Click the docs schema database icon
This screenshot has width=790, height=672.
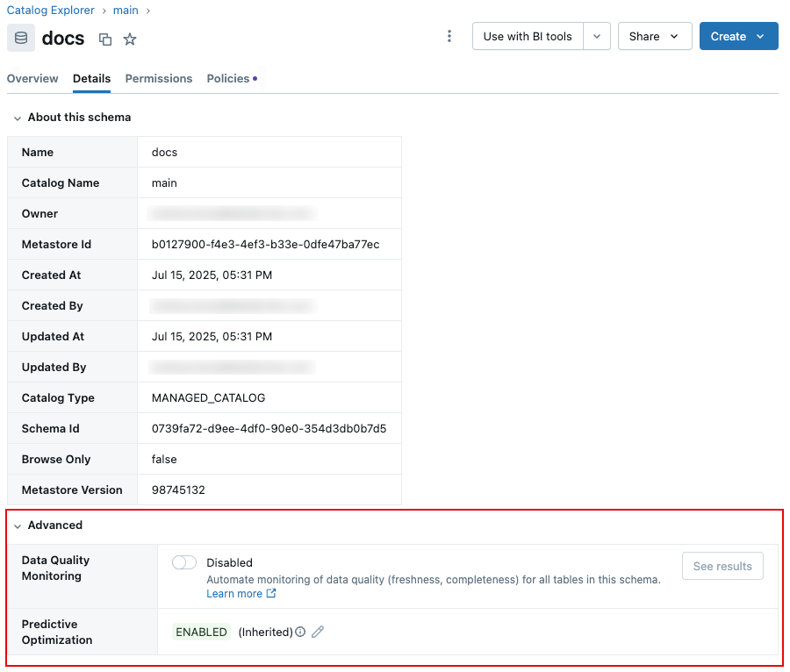coord(21,38)
